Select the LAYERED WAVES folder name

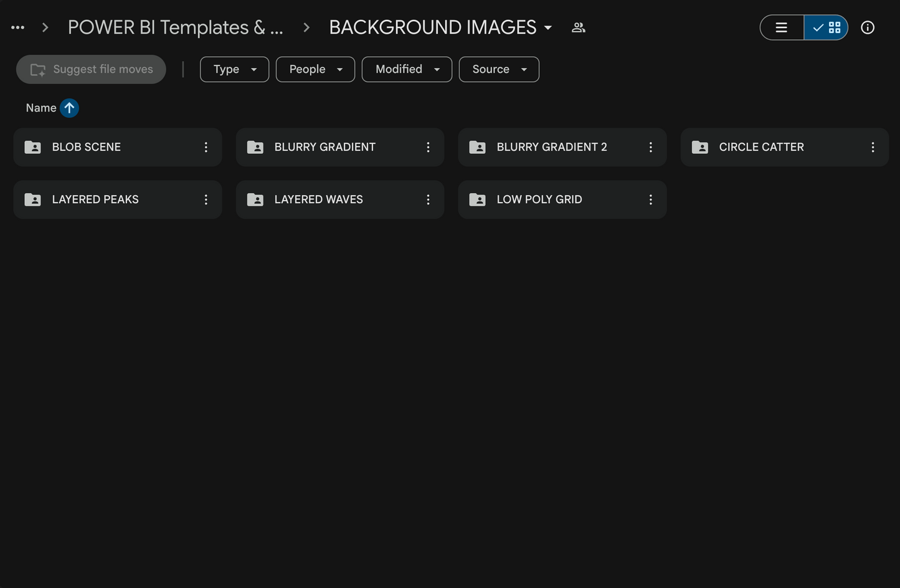[319, 199]
